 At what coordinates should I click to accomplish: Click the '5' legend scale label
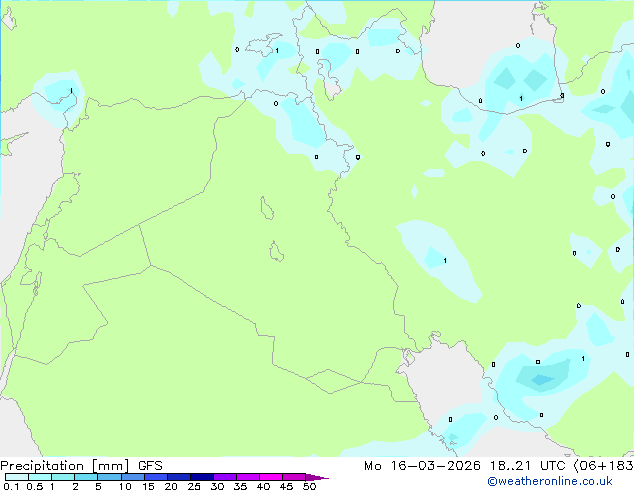click(98, 486)
